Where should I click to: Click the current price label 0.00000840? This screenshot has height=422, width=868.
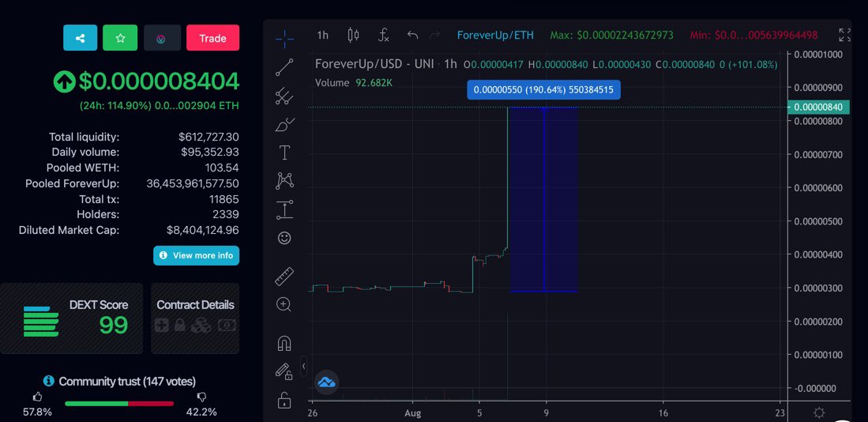[x=818, y=107]
